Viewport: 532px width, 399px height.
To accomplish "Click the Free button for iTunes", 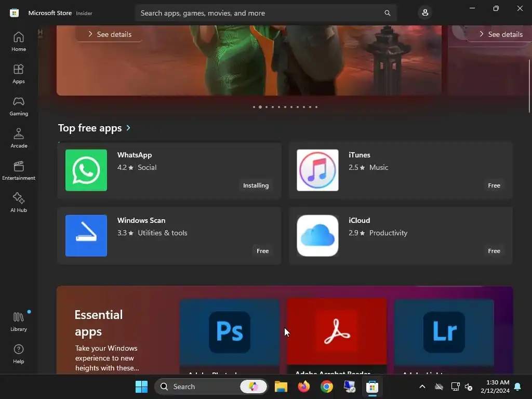I will 494,185.
